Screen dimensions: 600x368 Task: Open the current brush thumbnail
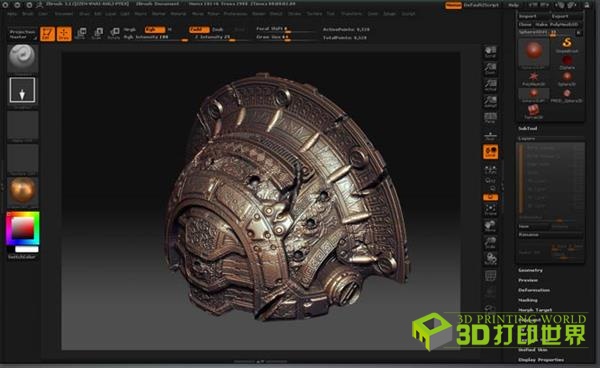(23, 58)
